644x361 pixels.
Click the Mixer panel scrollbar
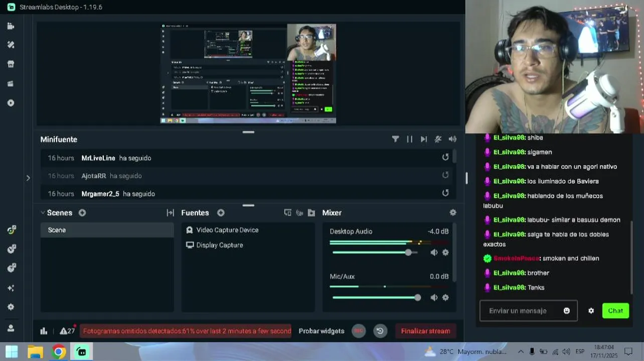coord(454,252)
